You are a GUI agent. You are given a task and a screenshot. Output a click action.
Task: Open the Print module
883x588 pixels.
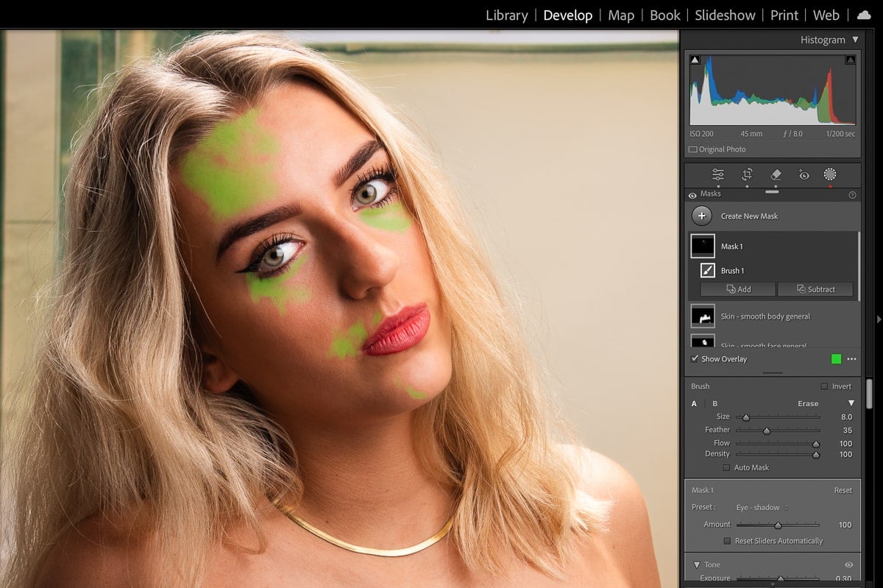click(784, 15)
